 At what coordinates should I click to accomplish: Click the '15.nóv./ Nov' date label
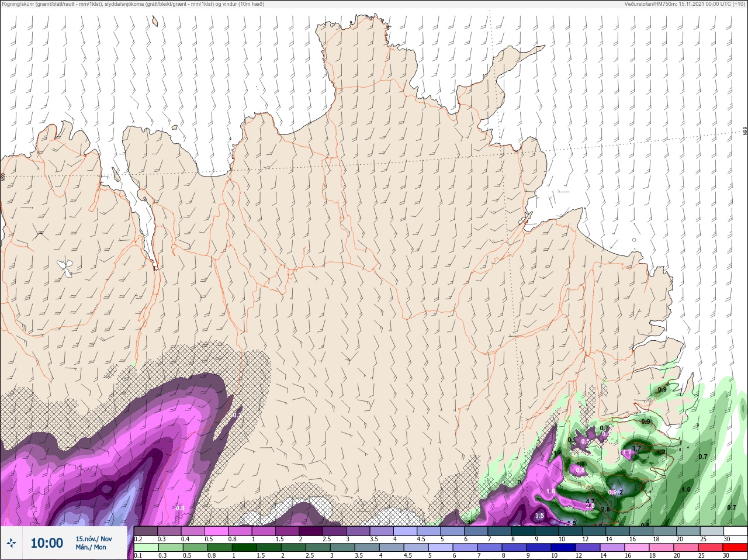coord(93,539)
